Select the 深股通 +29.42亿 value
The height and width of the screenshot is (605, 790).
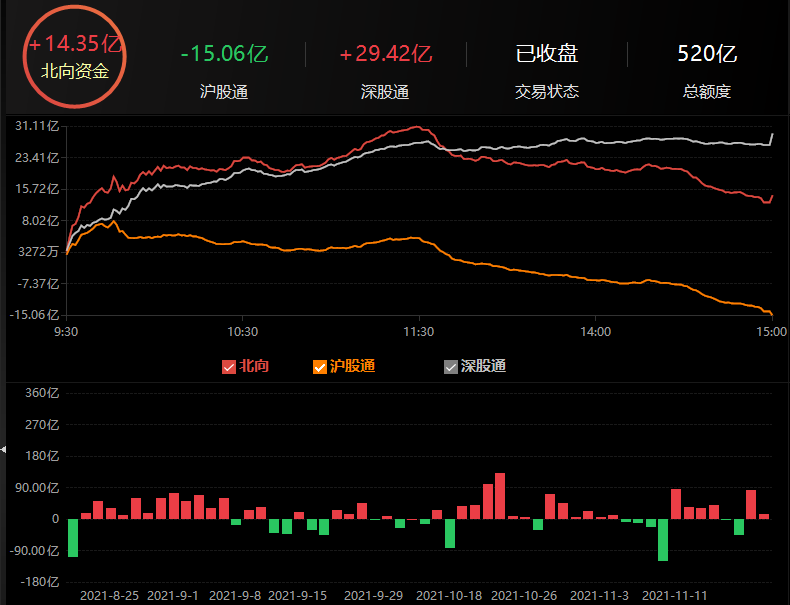(385, 54)
